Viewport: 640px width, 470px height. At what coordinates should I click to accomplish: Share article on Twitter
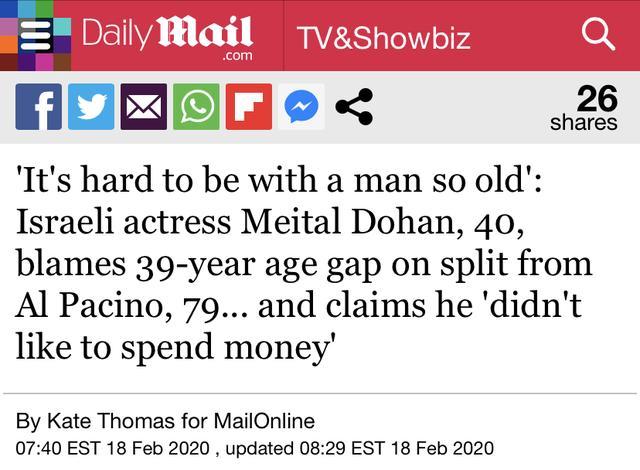[x=90, y=108]
